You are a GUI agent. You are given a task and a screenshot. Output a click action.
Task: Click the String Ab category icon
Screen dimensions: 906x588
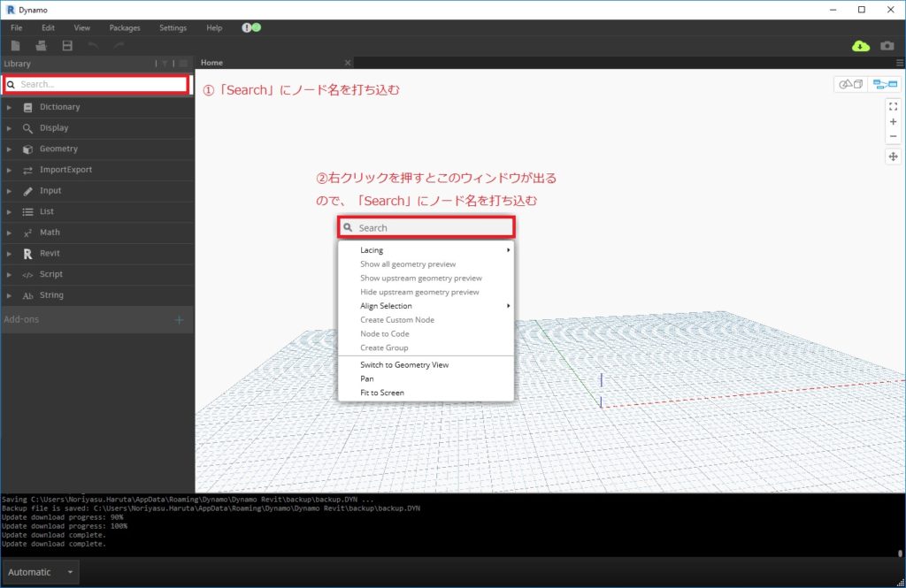click(x=27, y=295)
